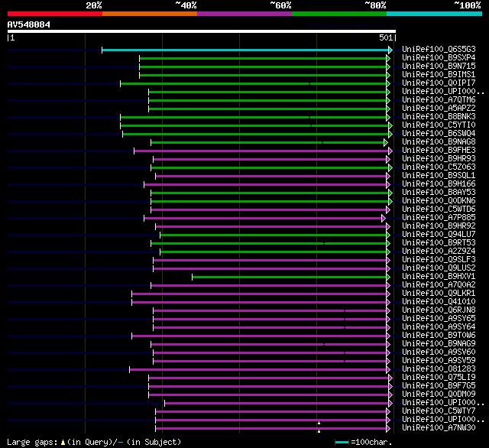Open hit UniRef100_A9SV60
This screenshot has width=489, height=448.
coord(439,352)
